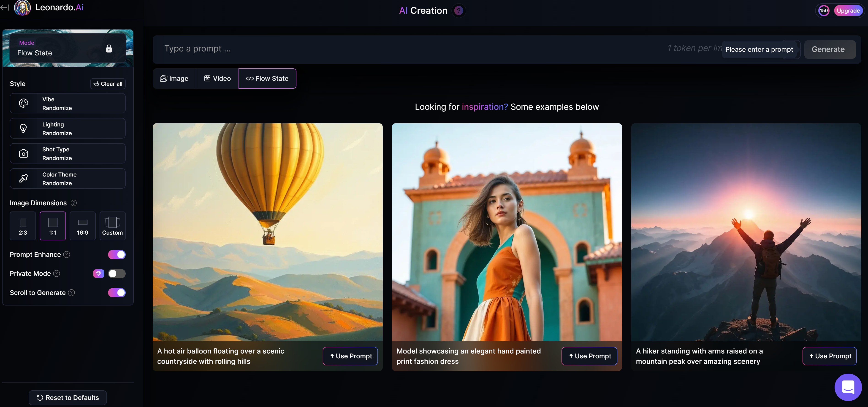Open the chat support bubble
The width and height of the screenshot is (868, 407).
pos(848,387)
